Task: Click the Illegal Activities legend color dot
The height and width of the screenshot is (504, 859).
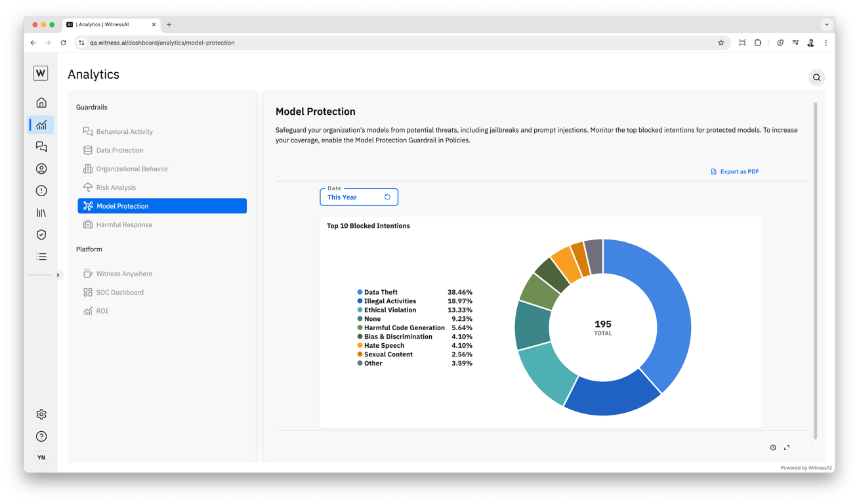Action: click(360, 301)
